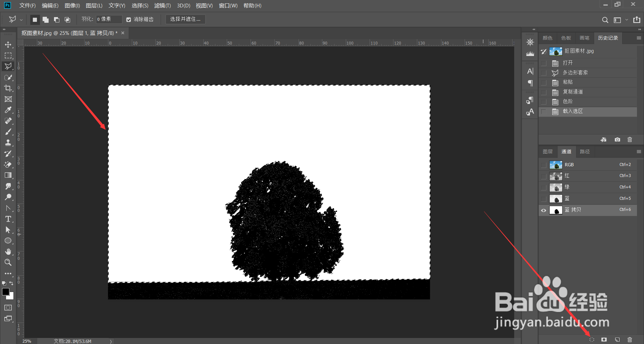Image resolution: width=644 pixels, height=344 pixels.
Task: Select the Rectangular Marquee tool
Action: point(8,56)
